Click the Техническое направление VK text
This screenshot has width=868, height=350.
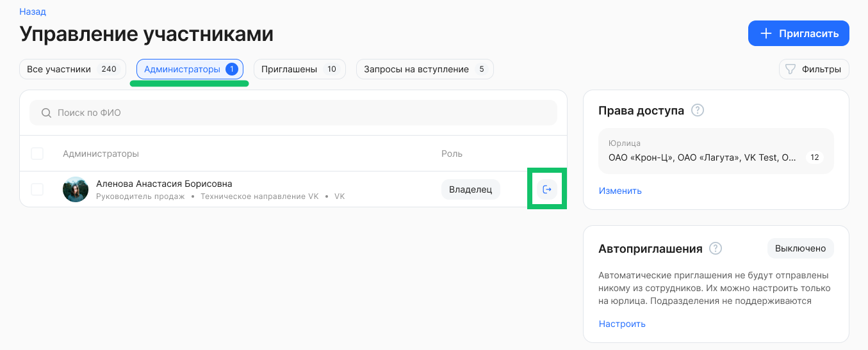pyautogui.click(x=259, y=196)
